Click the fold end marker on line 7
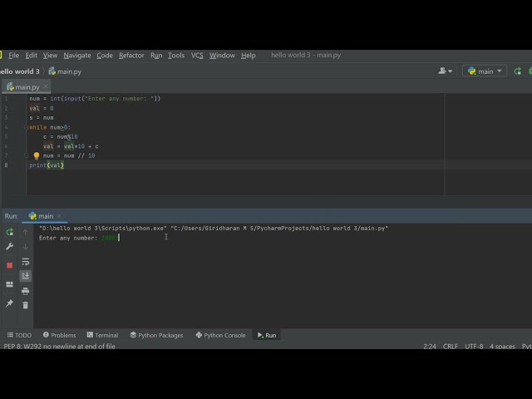This screenshot has height=399, width=532. [26, 155]
